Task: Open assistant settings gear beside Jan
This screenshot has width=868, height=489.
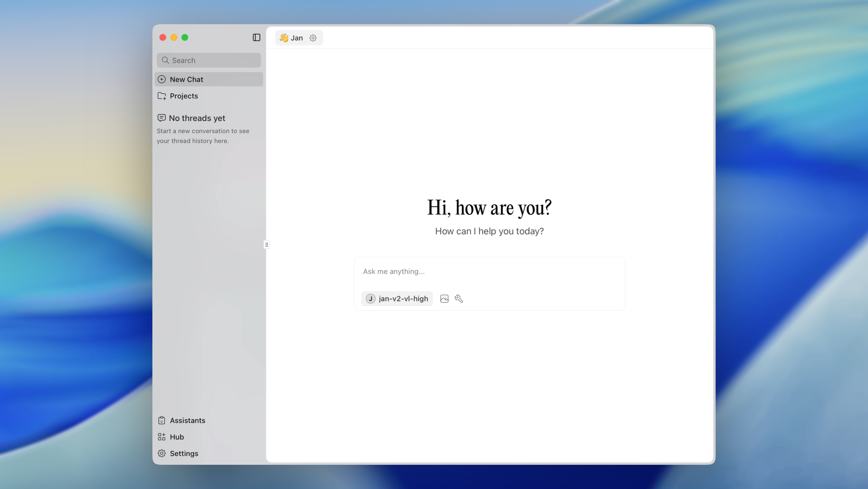Action: pyautogui.click(x=313, y=38)
